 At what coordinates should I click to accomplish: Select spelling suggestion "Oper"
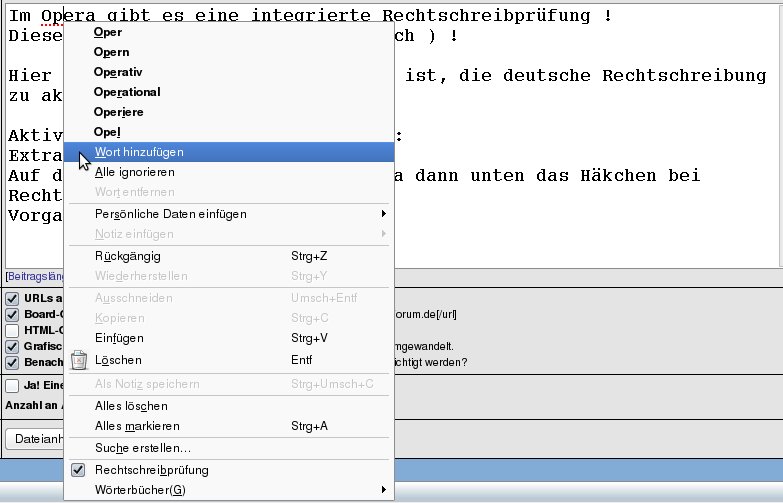pos(229,32)
